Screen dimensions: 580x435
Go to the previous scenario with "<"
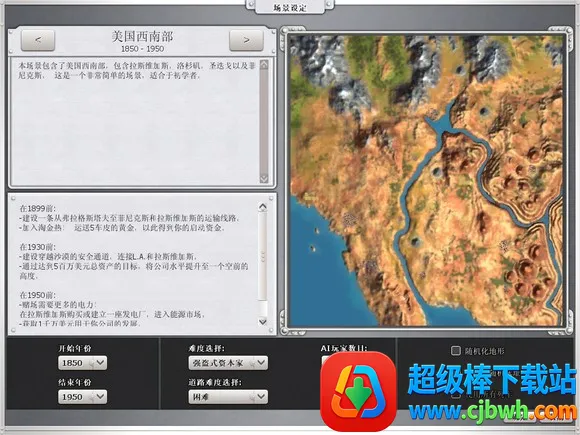click(38, 40)
